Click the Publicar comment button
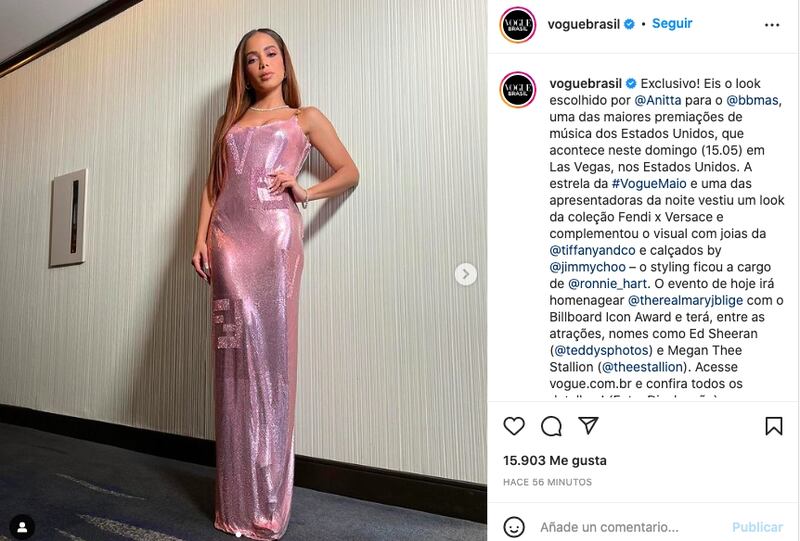The width and height of the screenshot is (800, 541). pos(757,527)
